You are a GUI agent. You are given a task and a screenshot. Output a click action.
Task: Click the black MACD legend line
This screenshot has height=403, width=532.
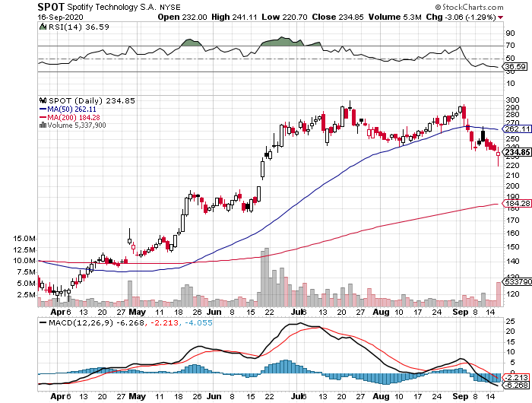click(43, 322)
